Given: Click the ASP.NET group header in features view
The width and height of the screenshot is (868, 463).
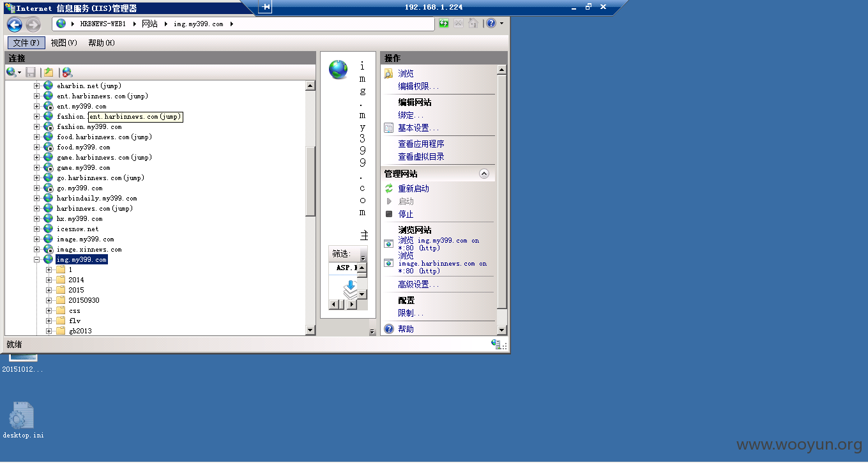Looking at the screenshot, I should click(346, 268).
